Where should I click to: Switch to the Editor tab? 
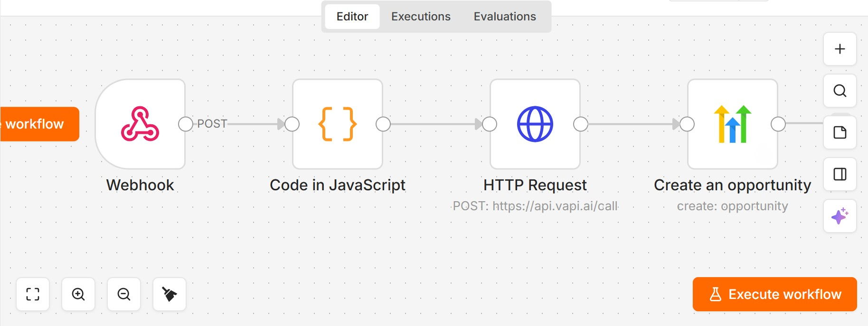pos(352,17)
